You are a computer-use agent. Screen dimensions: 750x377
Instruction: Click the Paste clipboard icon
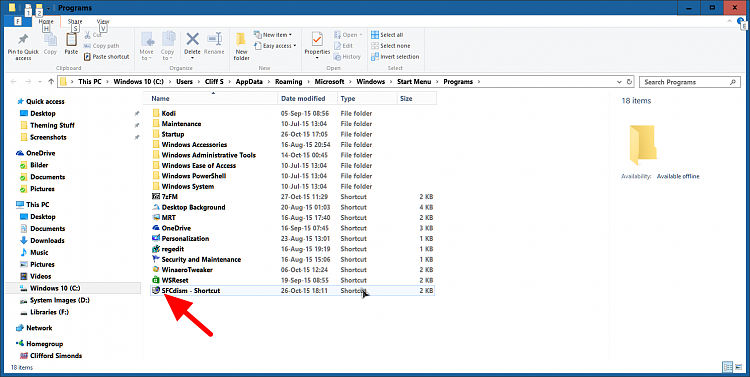pos(71,40)
